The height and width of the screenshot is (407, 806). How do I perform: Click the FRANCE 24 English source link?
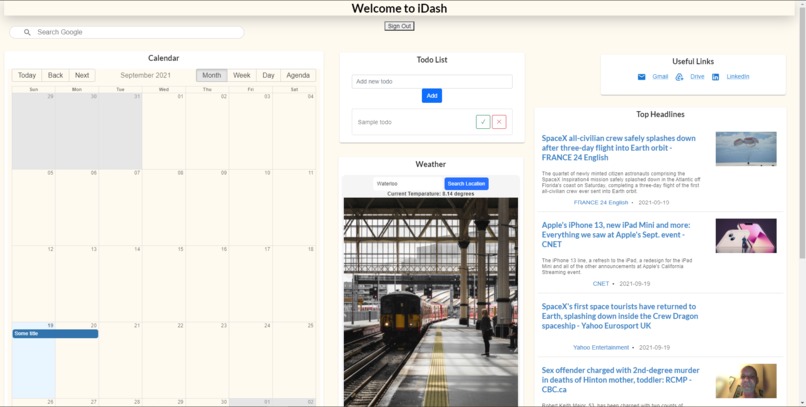(601, 202)
